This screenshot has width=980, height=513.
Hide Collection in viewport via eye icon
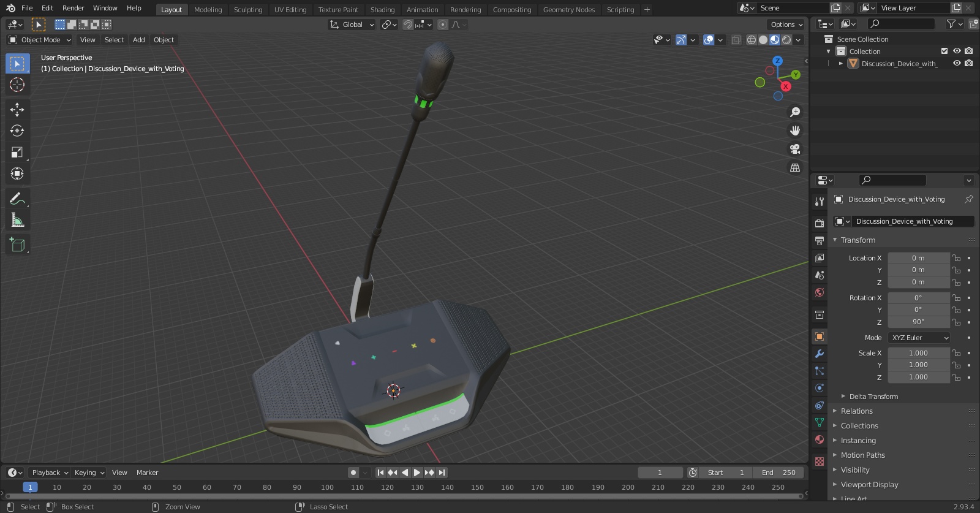pos(957,51)
